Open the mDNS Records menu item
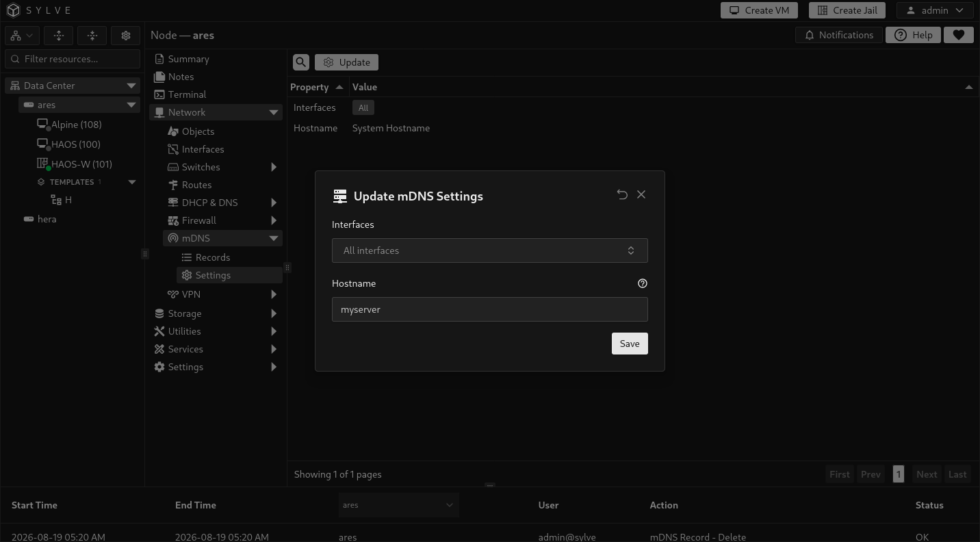This screenshot has height=542, width=980. click(x=229, y=257)
